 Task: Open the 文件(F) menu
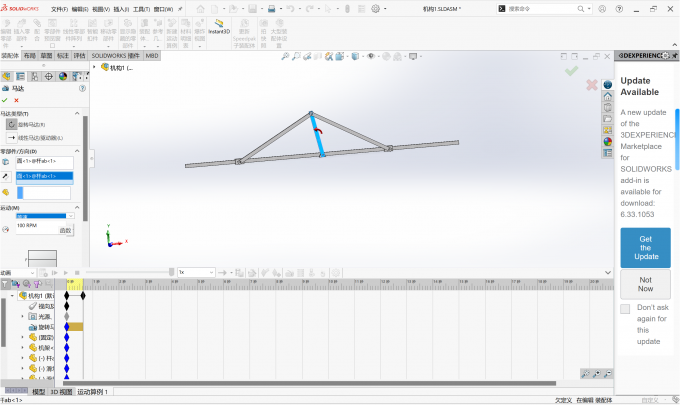click(x=59, y=9)
